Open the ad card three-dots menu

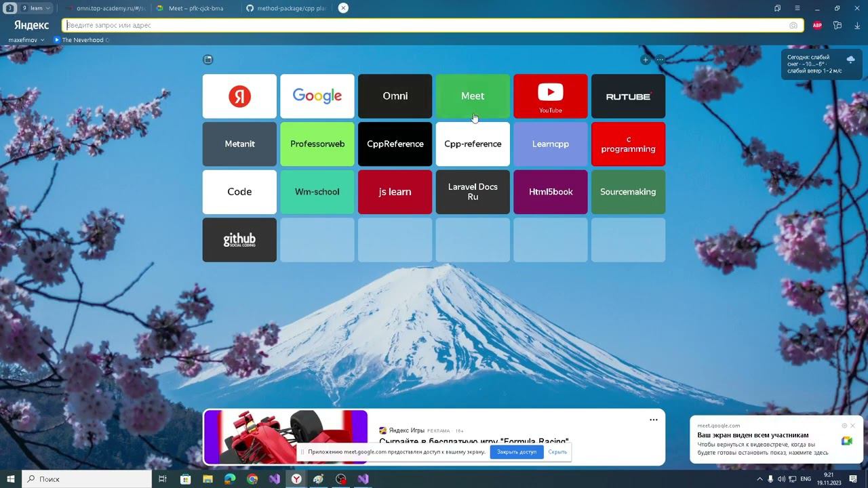[654, 420]
